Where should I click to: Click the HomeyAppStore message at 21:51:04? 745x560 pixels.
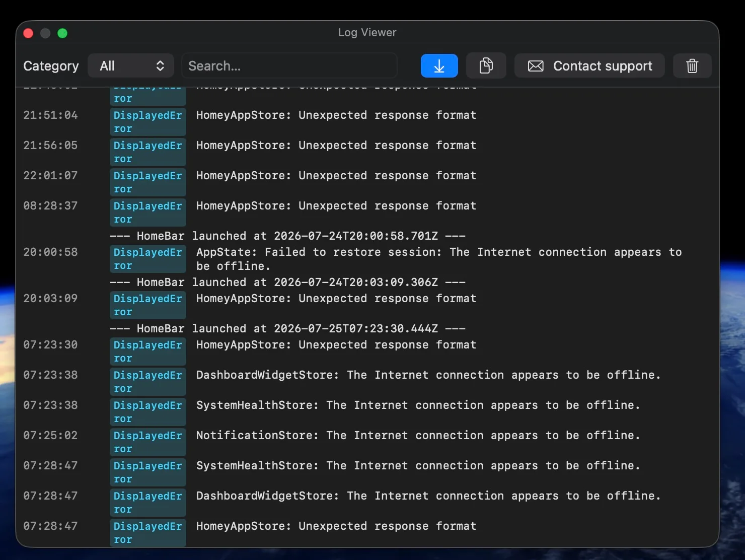336,115
